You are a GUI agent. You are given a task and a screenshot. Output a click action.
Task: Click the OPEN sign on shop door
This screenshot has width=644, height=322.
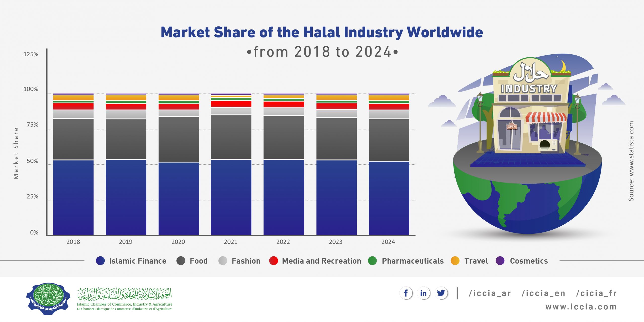(x=512, y=126)
